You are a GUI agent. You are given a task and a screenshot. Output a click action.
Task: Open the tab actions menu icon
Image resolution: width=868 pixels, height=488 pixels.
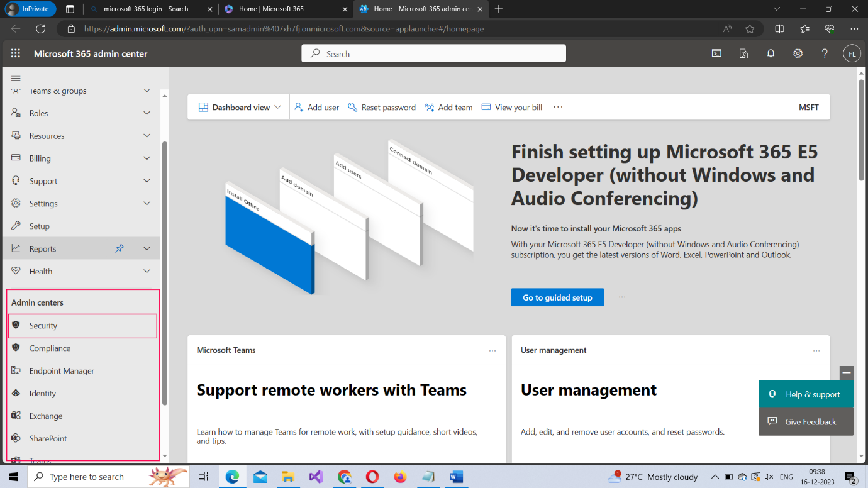coord(70,9)
